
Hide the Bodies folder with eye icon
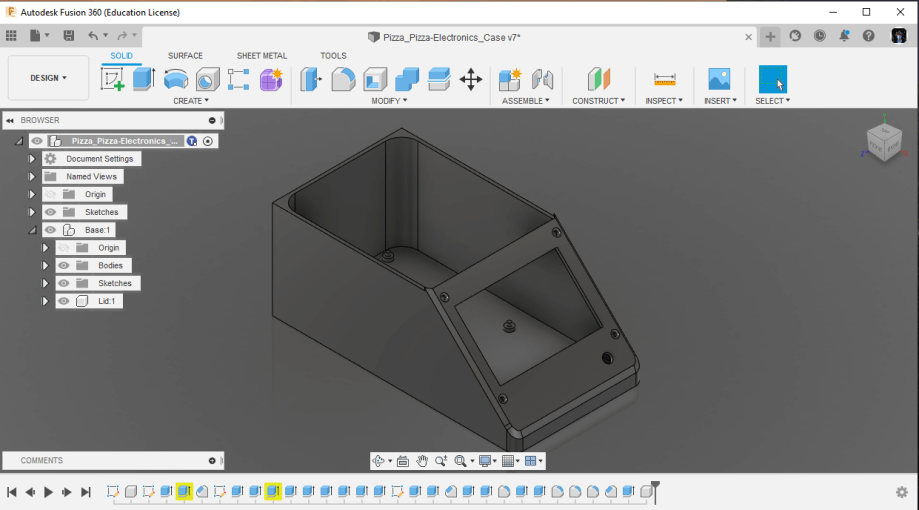tap(64, 266)
